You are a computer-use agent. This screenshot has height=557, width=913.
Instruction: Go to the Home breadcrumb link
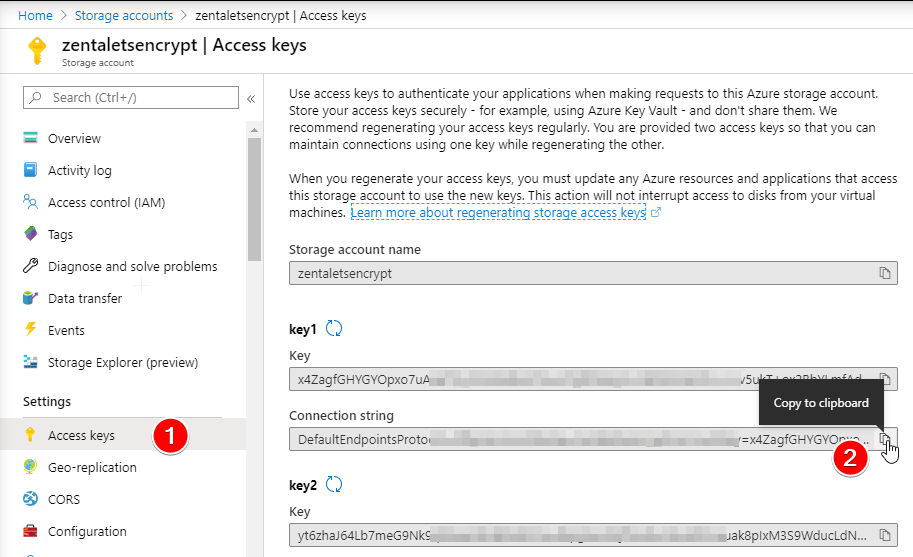click(35, 16)
